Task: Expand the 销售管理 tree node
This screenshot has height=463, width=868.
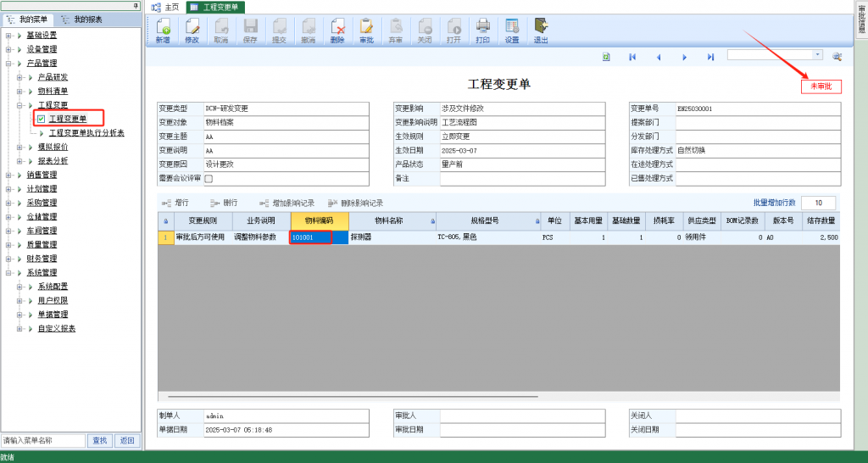Action: pyautogui.click(x=8, y=175)
